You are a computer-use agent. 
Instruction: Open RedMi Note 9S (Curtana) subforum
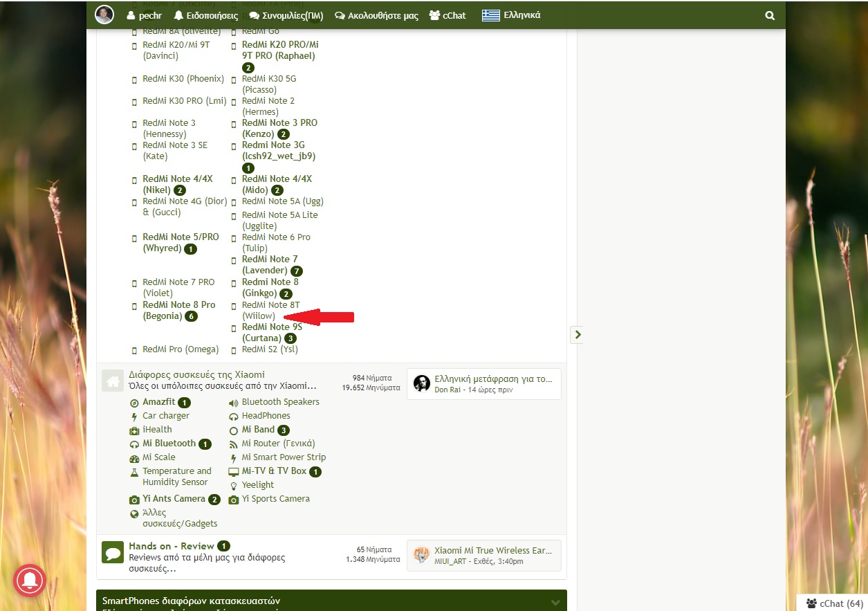pyautogui.click(x=272, y=332)
